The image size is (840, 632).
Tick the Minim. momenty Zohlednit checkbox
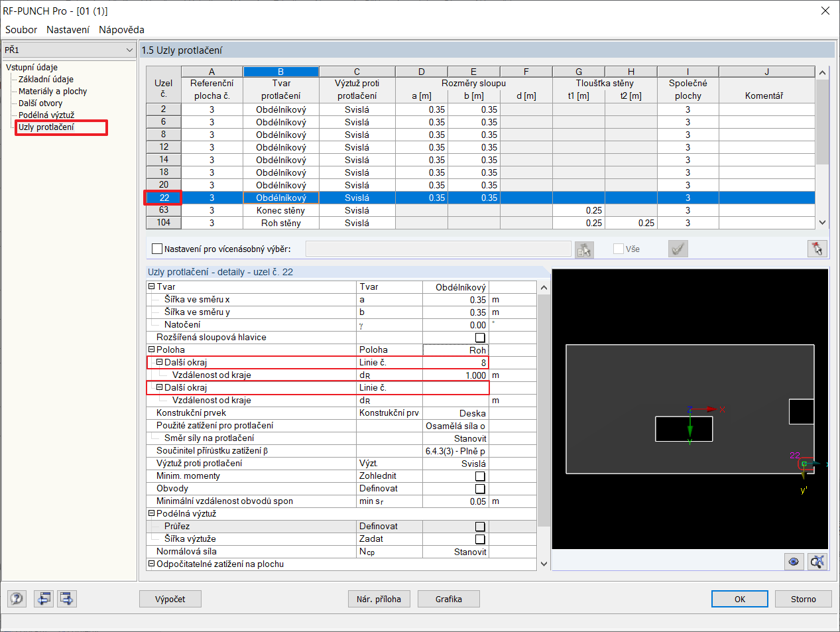coord(480,476)
